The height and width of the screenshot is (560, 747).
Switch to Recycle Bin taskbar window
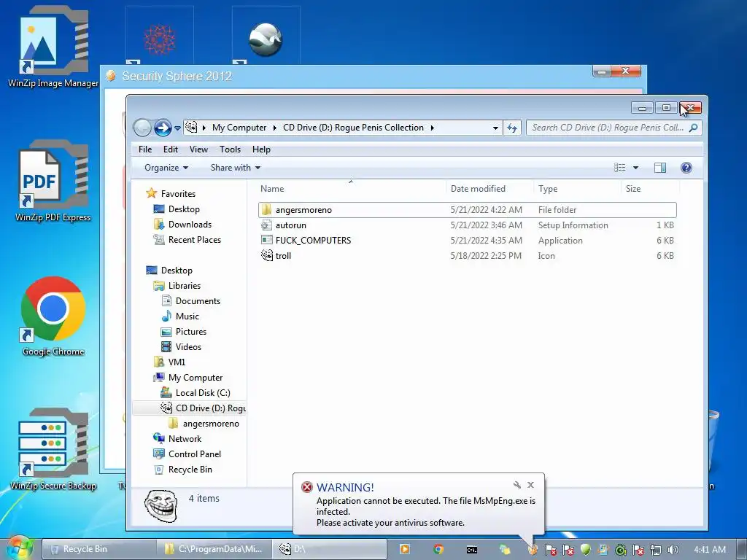[99, 549]
